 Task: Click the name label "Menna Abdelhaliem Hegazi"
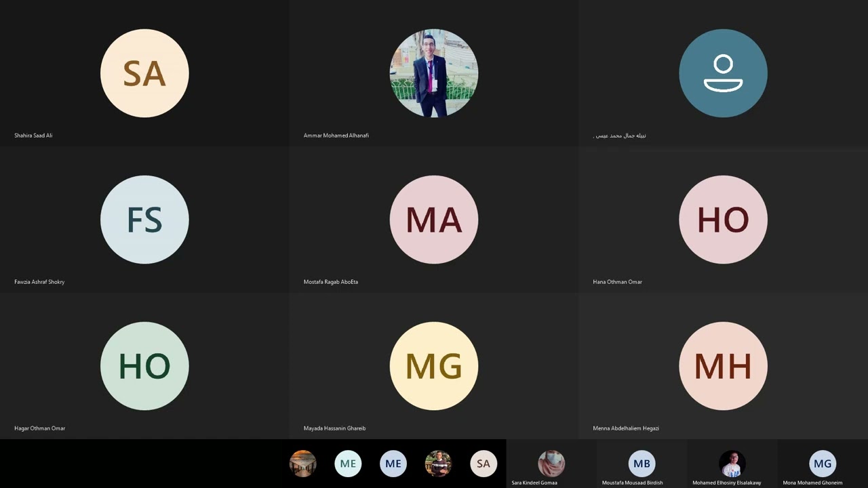(626, 428)
